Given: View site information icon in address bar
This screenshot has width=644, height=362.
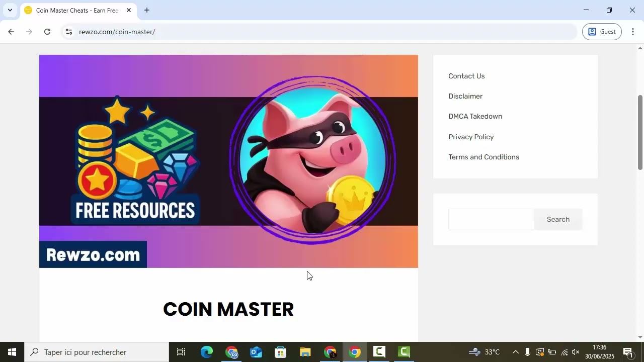Looking at the screenshot, I should pyautogui.click(x=69, y=32).
